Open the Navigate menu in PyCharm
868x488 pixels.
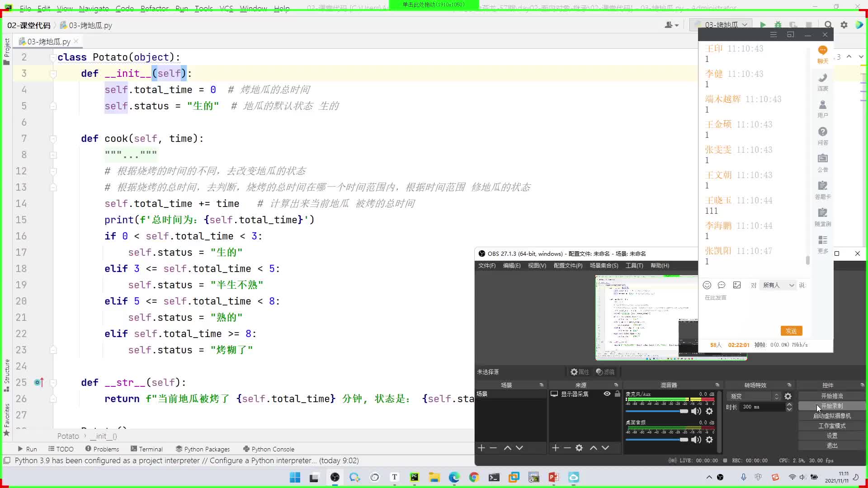[94, 8]
